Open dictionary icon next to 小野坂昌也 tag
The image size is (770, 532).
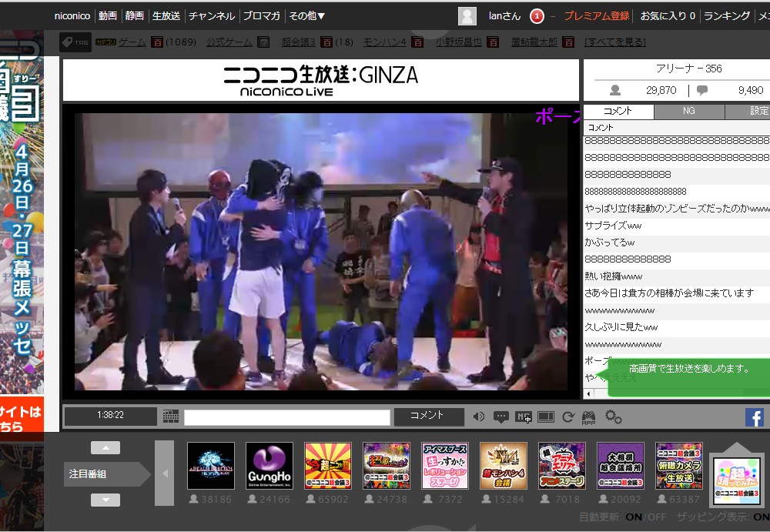(493, 42)
